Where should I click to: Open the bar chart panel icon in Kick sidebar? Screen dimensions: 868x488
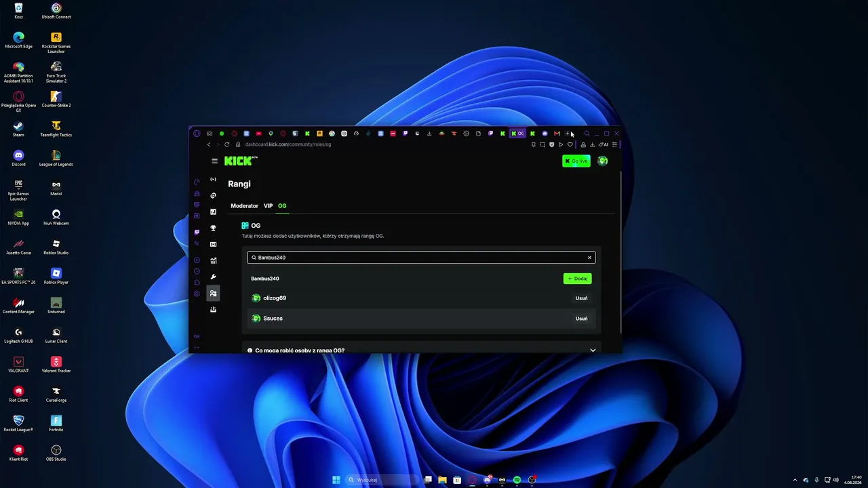[213, 211]
